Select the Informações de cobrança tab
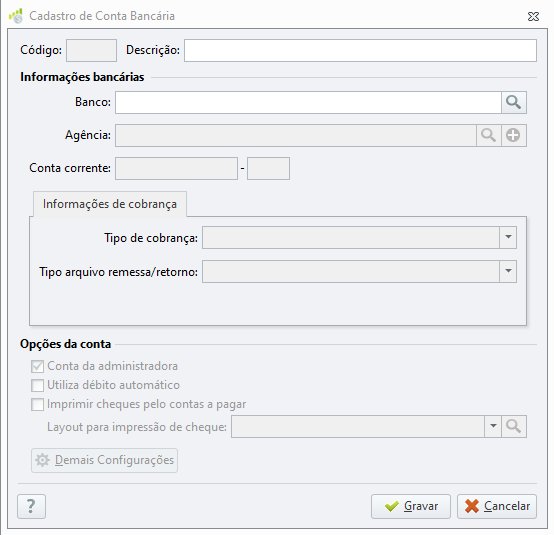This screenshot has height=535, width=554. coord(110,204)
